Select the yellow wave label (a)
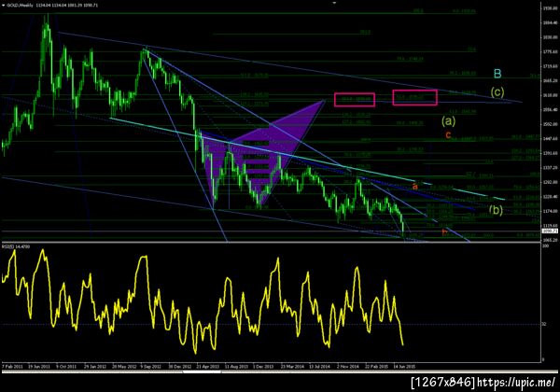This screenshot has width=560, height=392. click(x=449, y=121)
